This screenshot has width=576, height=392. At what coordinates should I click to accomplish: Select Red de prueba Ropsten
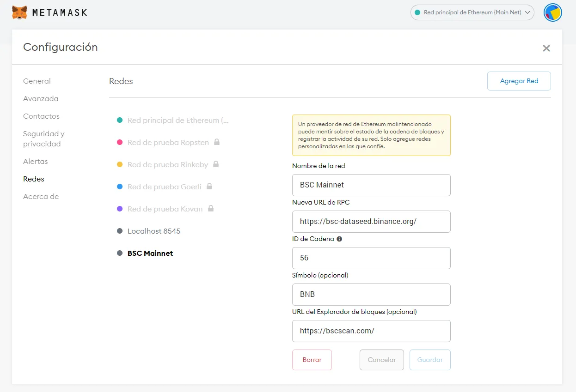coord(168,142)
